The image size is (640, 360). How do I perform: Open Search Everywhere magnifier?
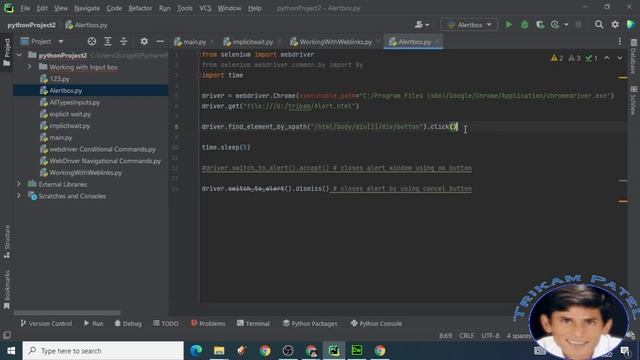599,25
